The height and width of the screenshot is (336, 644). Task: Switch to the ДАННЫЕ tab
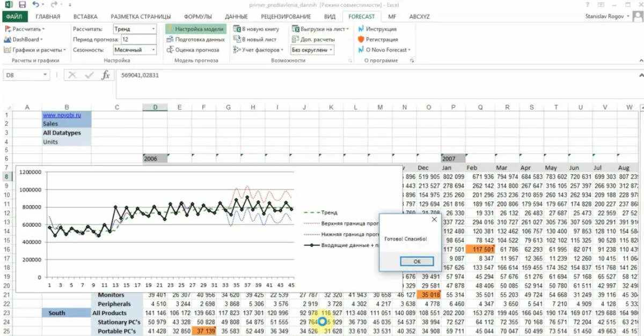[x=237, y=17]
